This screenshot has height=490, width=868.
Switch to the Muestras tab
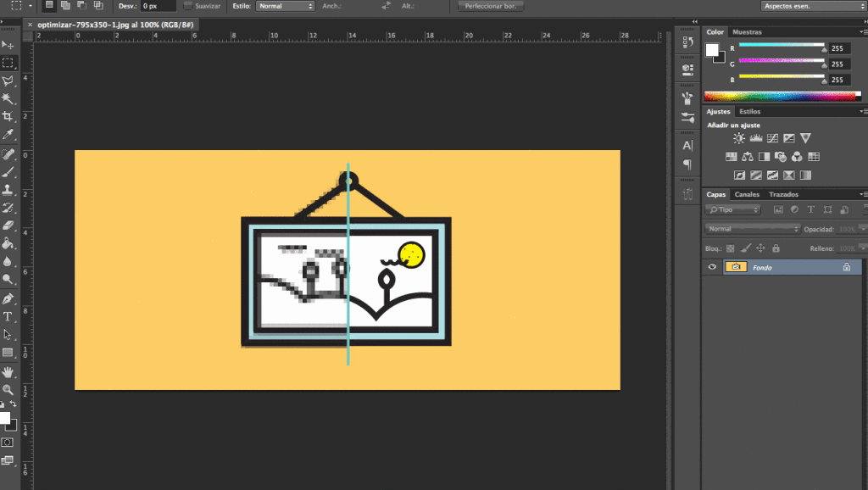[747, 31]
